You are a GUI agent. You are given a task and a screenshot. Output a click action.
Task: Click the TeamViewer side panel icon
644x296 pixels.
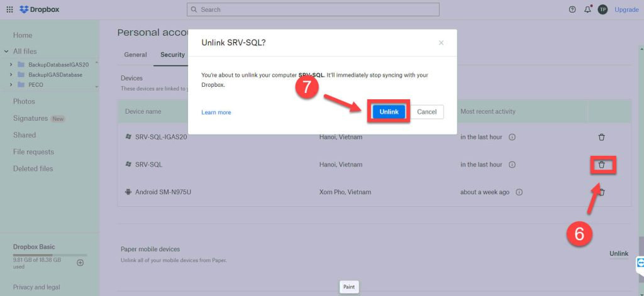coord(640,263)
